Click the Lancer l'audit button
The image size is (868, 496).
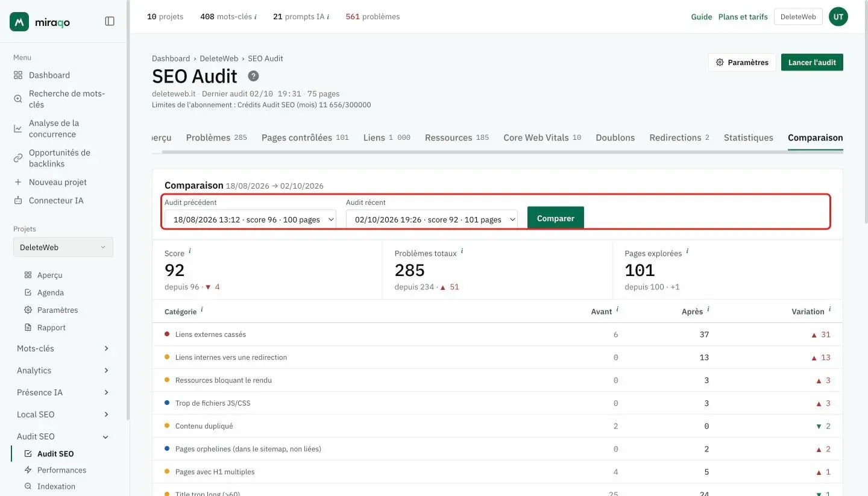(812, 63)
